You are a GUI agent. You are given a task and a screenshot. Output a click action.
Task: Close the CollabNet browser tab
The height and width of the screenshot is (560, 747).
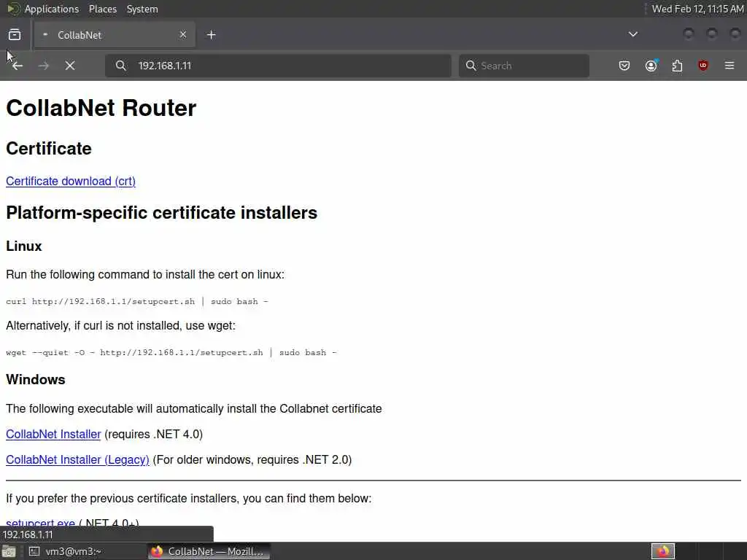click(183, 35)
